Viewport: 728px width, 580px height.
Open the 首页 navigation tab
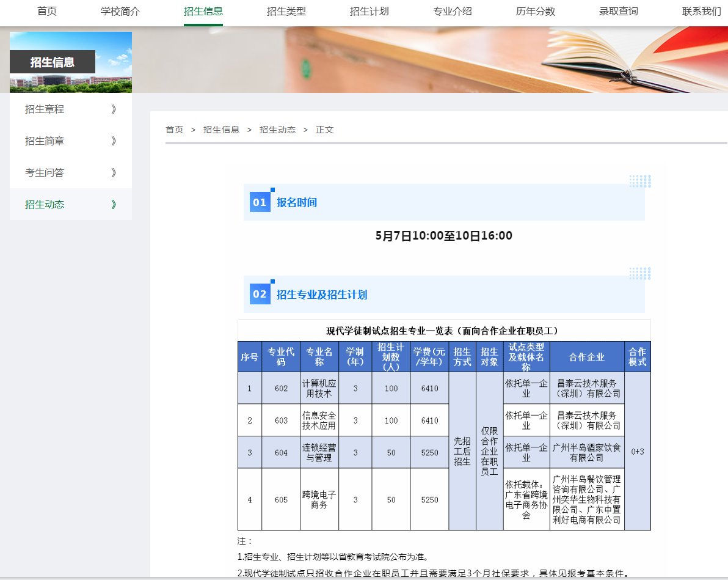pos(47,12)
